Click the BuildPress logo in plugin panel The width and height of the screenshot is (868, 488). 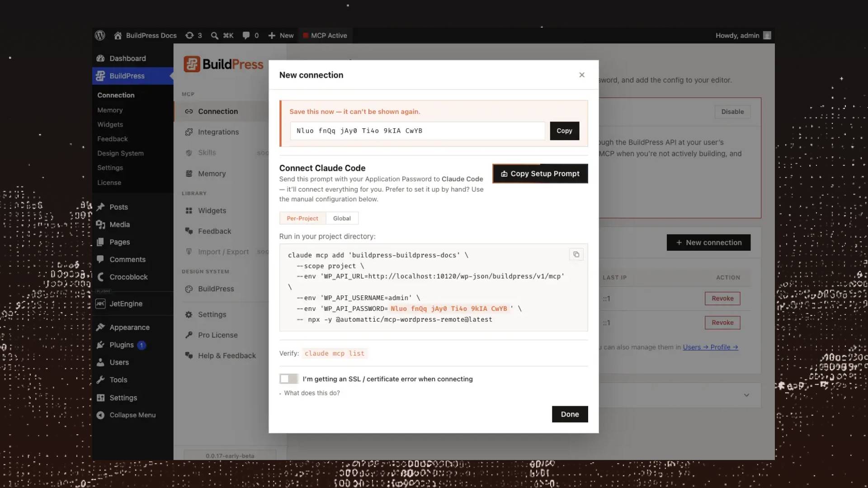tap(223, 64)
